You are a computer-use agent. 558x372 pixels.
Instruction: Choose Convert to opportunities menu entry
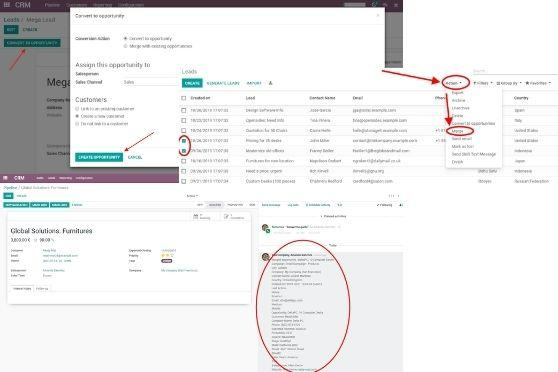(473, 123)
